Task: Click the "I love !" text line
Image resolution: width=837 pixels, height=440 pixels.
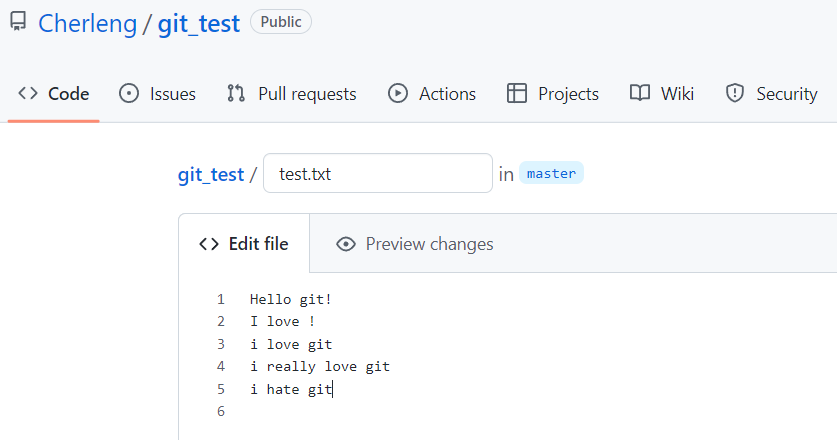Action: [x=283, y=322]
